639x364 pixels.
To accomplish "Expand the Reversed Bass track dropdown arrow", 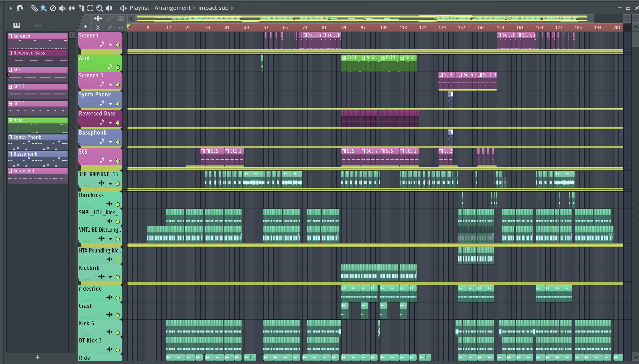I will (110, 123).
